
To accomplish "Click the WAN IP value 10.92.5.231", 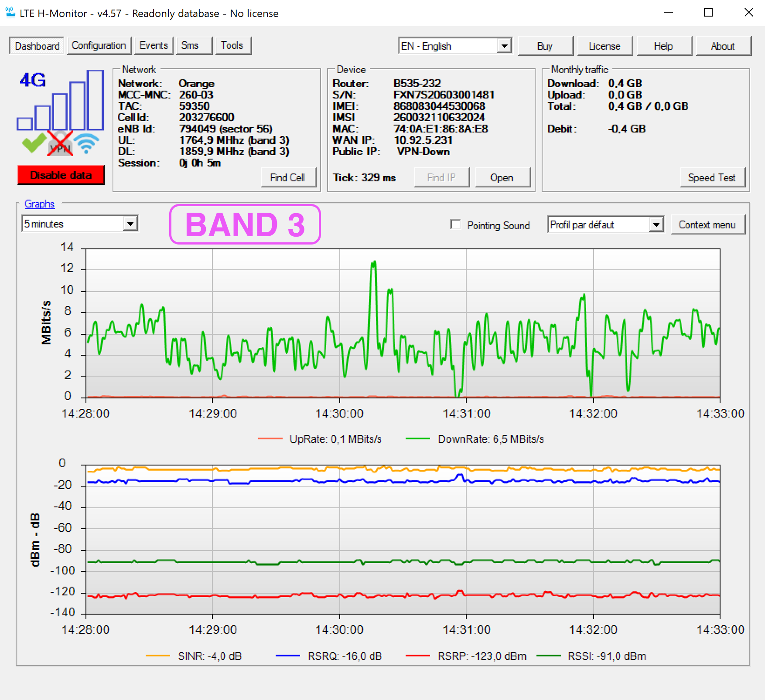I will click(x=423, y=140).
